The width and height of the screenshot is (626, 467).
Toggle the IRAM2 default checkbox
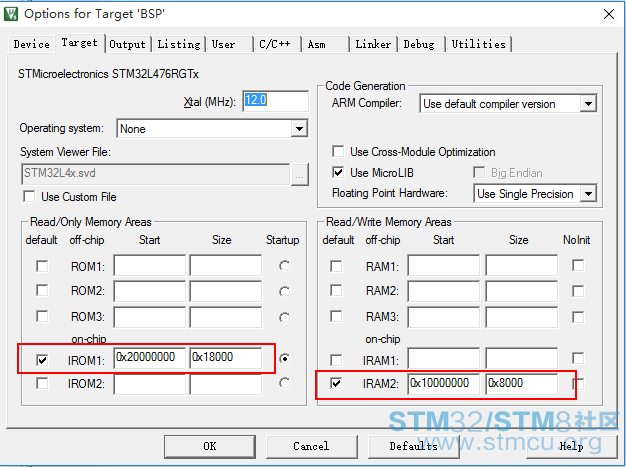(336, 383)
